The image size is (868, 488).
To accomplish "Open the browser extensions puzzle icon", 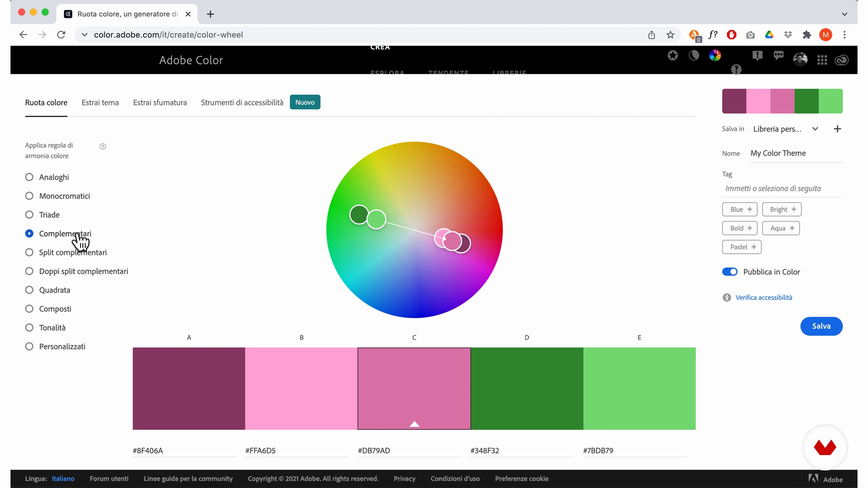I will pyautogui.click(x=807, y=35).
